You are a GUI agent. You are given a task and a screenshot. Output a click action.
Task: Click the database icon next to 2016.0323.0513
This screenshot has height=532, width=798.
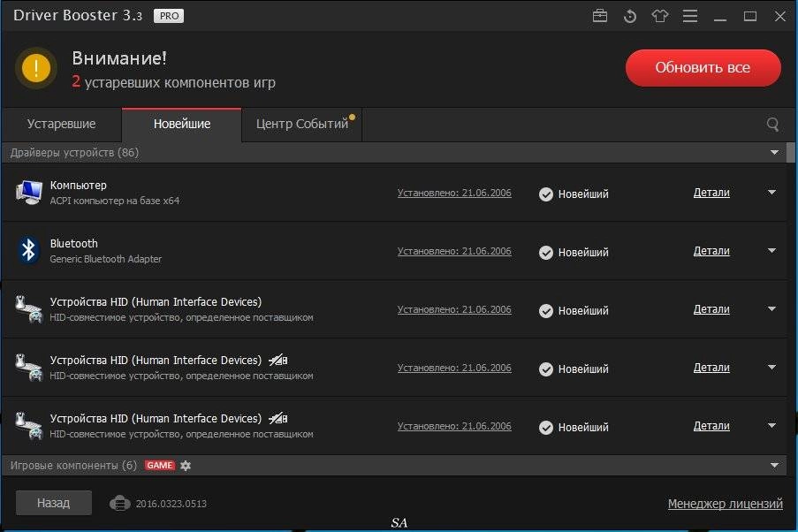click(x=119, y=504)
